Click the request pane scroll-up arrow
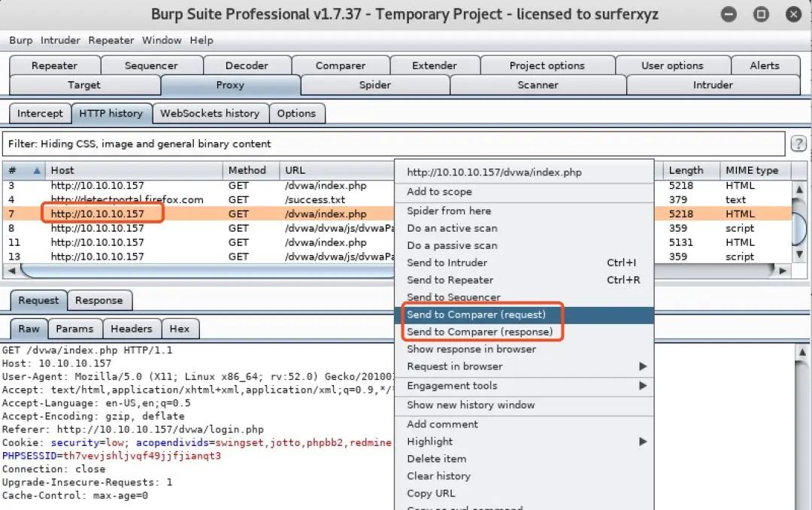Viewport: 812px width, 510px height. click(801, 353)
